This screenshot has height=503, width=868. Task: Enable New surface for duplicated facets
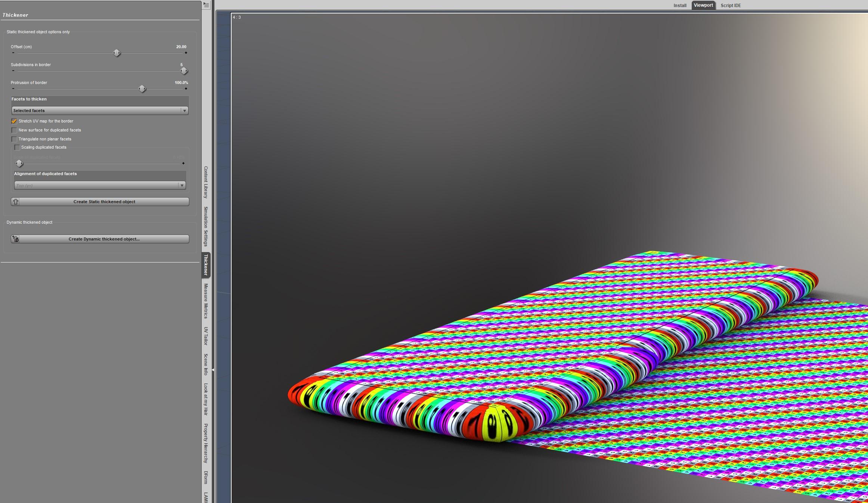pos(14,130)
